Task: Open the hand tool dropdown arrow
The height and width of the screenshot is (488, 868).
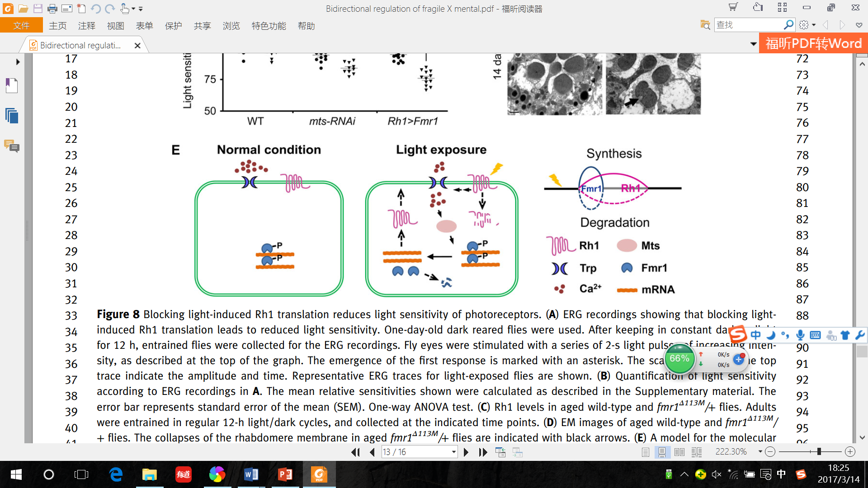Action: [x=133, y=9]
